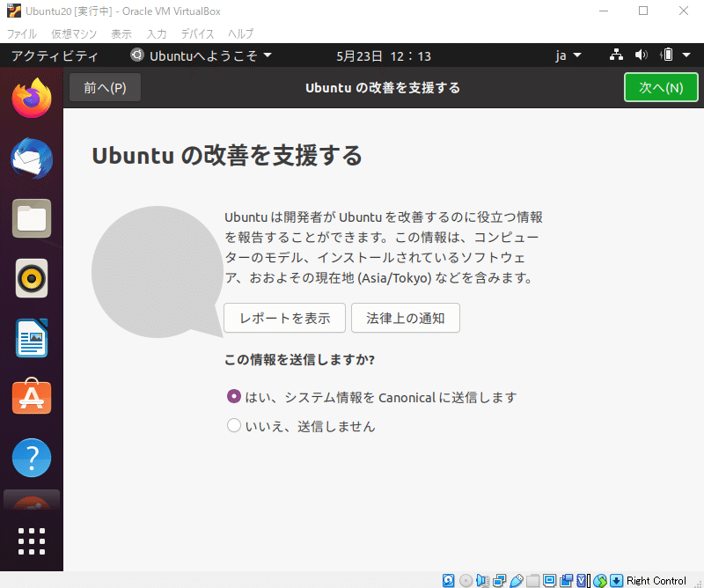
Task: Click VirtualBox recording status icon
Action: [x=567, y=581]
